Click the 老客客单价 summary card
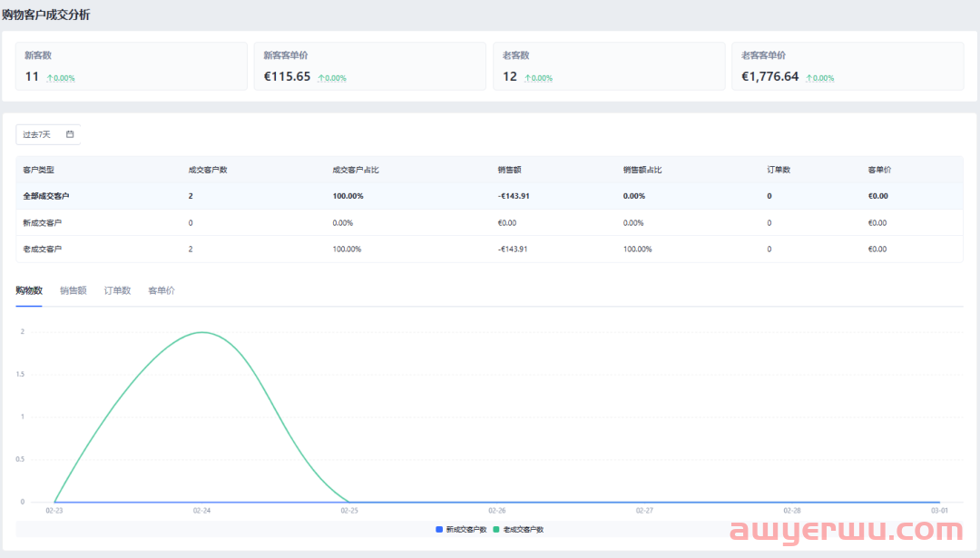 pos(848,66)
